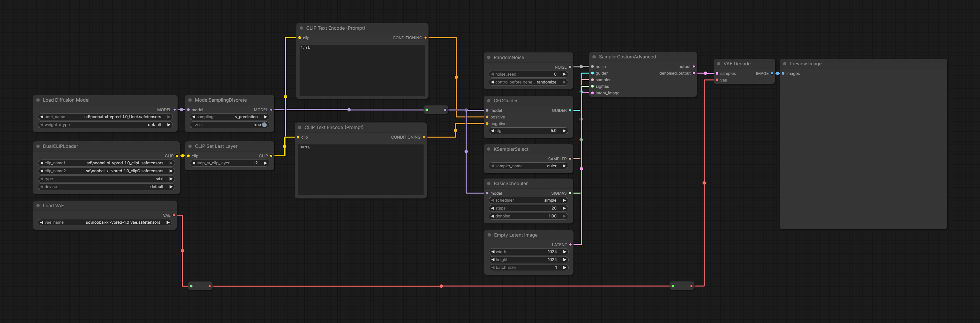Viewport: 980px width, 323px height.
Task: Select the vae_name file chooser in Load VAE
Action: tap(105, 223)
